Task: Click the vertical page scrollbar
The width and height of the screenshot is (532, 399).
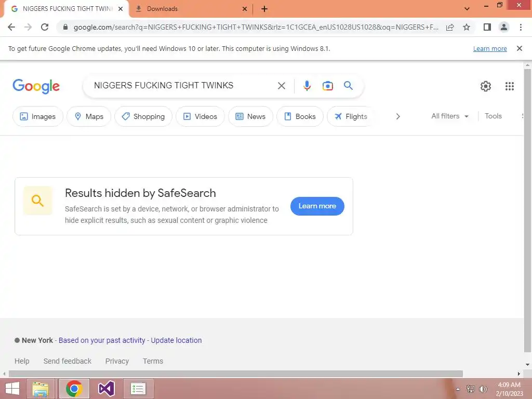Action: (x=527, y=210)
